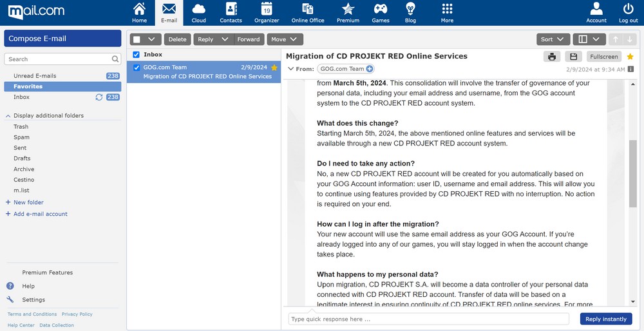Screen dimensions: 644x331
Task: Click the Settings wrench icon
Action: [x=10, y=300]
